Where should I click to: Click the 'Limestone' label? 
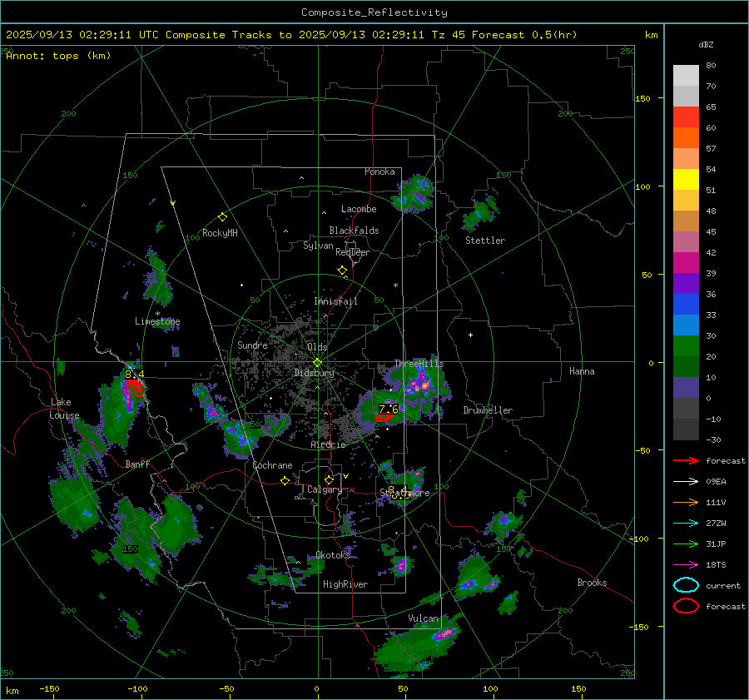(x=157, y=321)
